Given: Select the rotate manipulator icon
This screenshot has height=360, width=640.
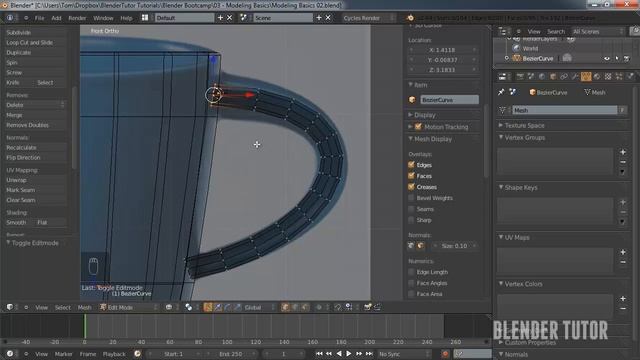Looking at the screenshot, I should [228, 307].
